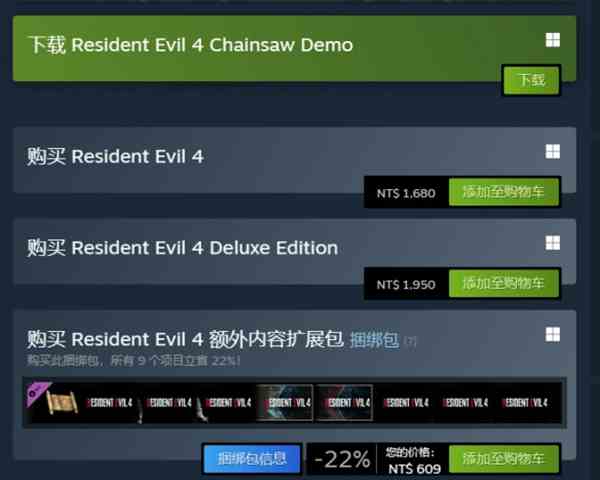Click the NT$ 1,680 price label
This screenshot has height=480, width=600.
point(406,193)
